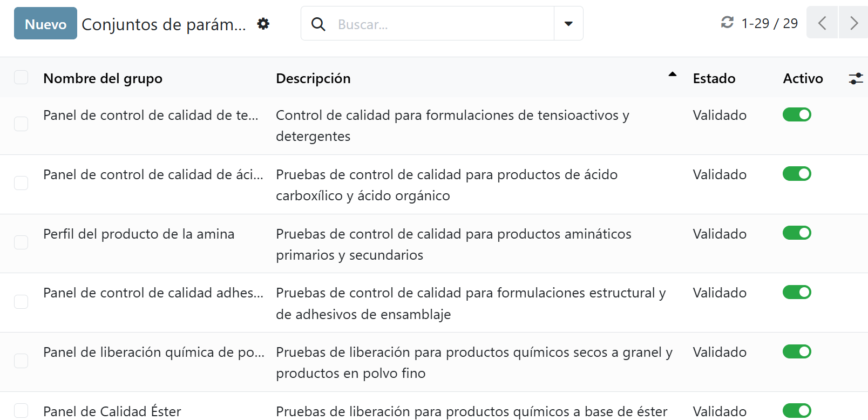Toggle Active switch for adhesivos panel row
The width and height of the screenshot is (868, 420).
pos(797,292)
